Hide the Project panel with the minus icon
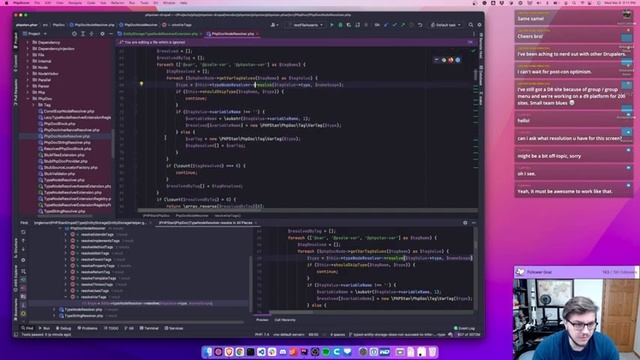 [x=111, y=34]
